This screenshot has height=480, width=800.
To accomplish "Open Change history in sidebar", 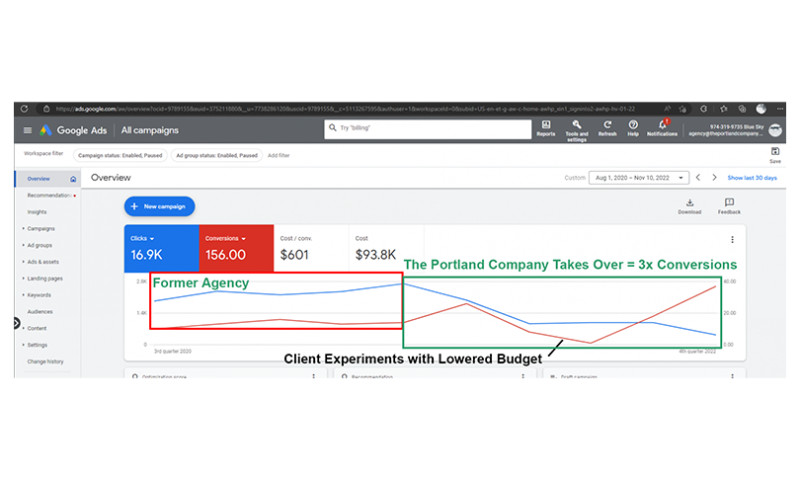I will click(45, 362).
